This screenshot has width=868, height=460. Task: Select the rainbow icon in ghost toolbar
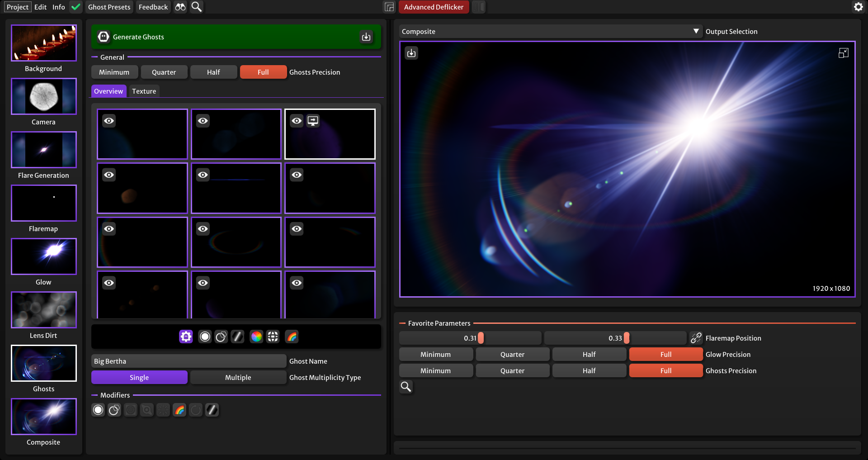click(x=292, y=337)
